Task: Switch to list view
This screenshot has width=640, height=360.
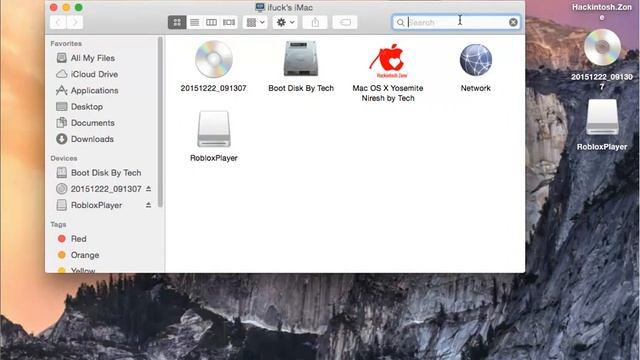Action: tap(194, 22)
